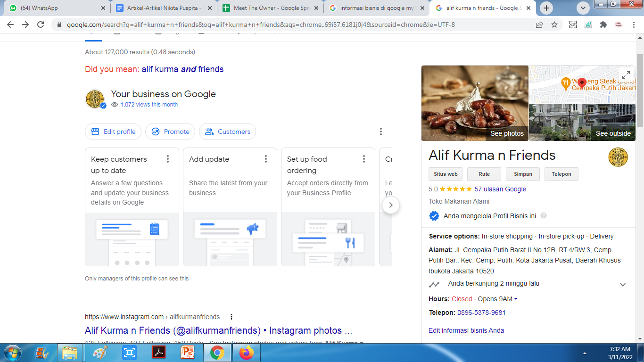
Task: Open the Extensions puzzle icon
Action: (603, 25)
